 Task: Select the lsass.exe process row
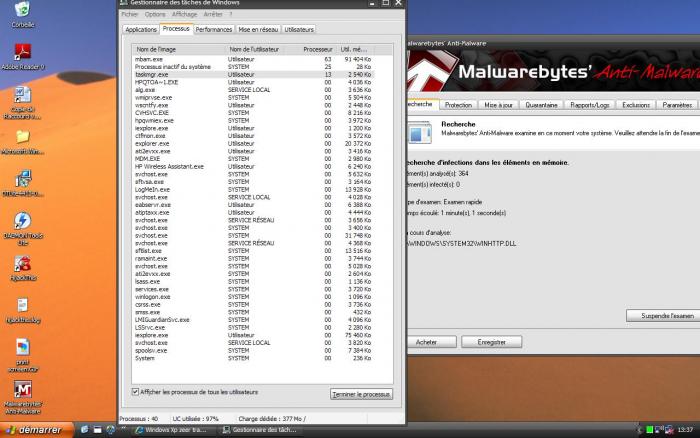253,281
